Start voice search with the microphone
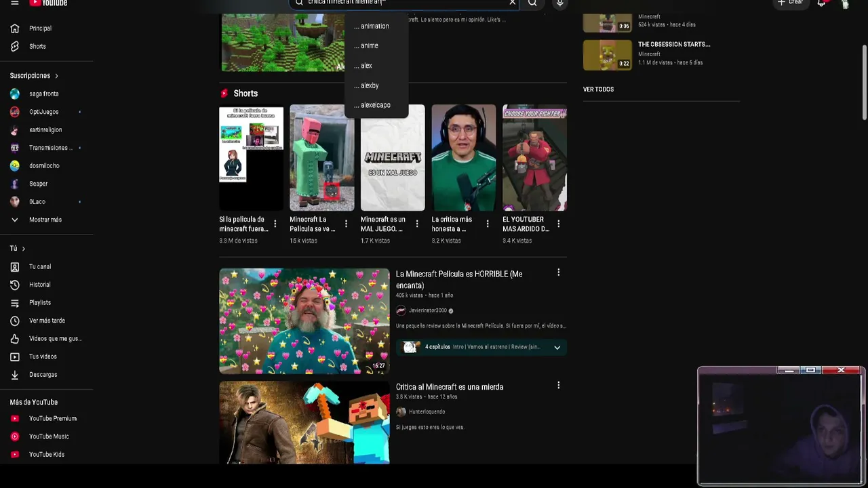 click(559, 3)
